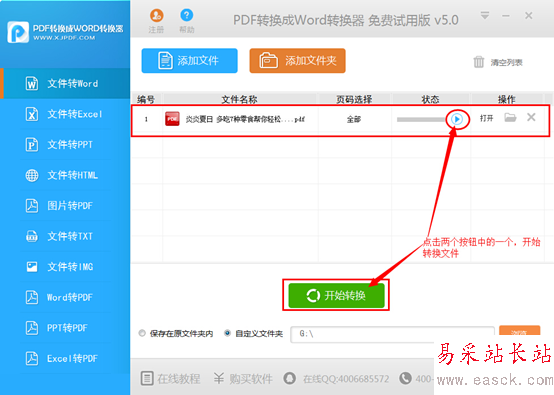Minimize the converter window
Screen dimensions: 554x395
[x=506, y=16]
